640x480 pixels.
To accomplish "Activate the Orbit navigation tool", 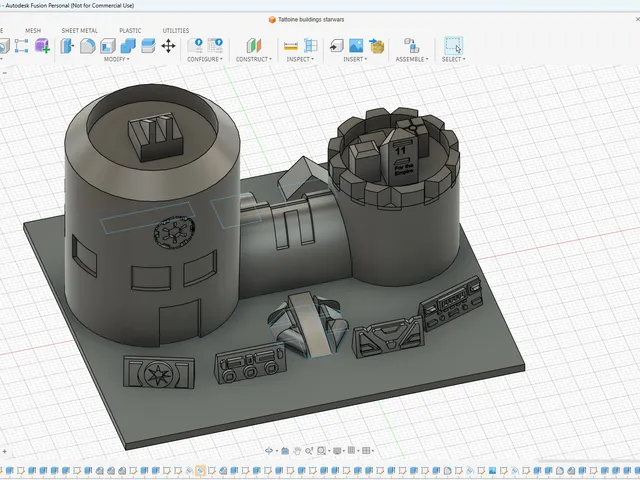I will click(269, 451).
